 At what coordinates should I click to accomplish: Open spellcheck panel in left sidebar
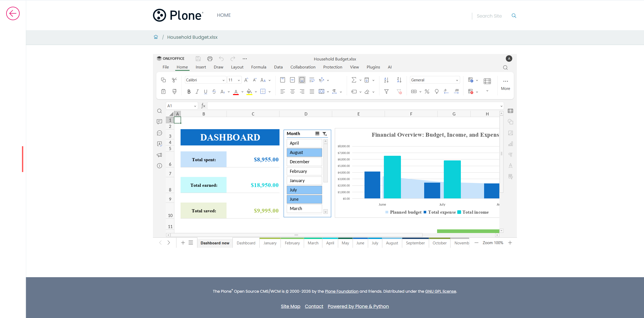[159, 144]
